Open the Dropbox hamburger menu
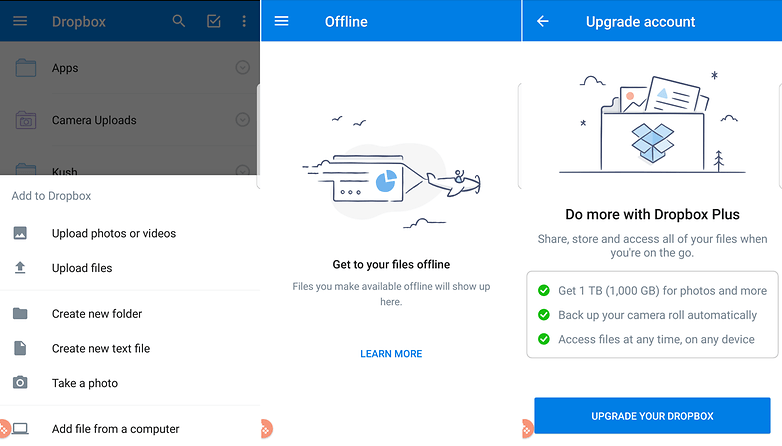This screenshot has height=446, width=782. (x=20, y=21)
